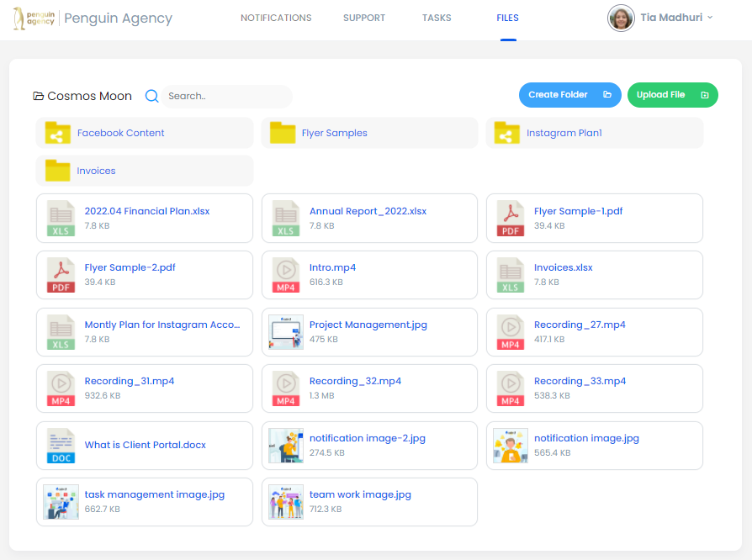Viewport: 752px width, 560px height.
Task: Click the Penguin Agency logo
Action: [x=34, y=18]
